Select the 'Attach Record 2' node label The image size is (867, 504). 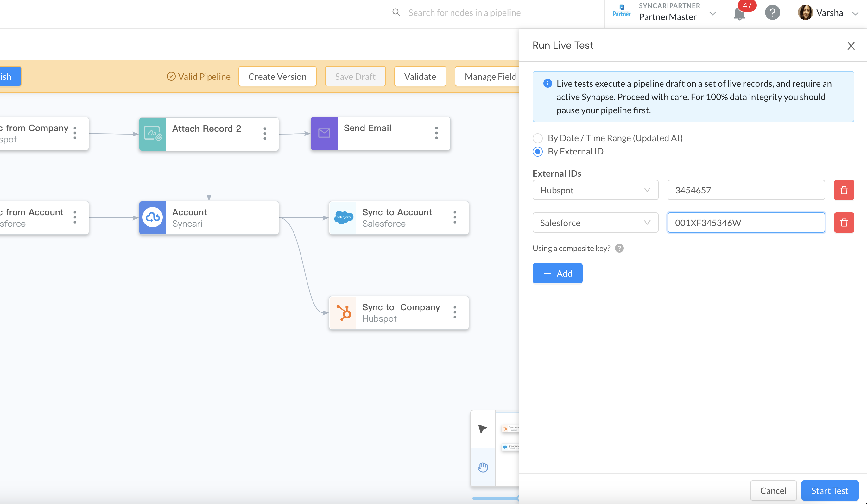(206, 129)
